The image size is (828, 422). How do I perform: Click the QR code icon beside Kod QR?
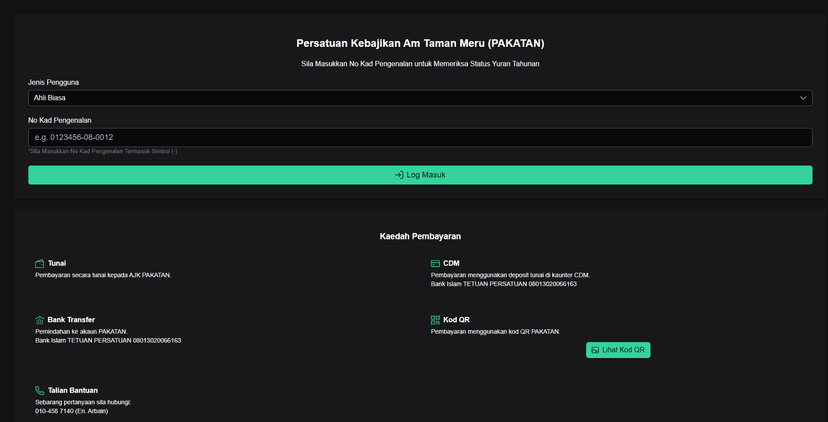pos(435,320)
